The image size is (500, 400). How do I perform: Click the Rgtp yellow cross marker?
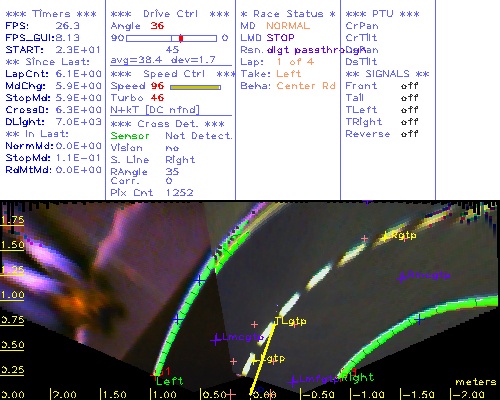[x=385, y=236]
